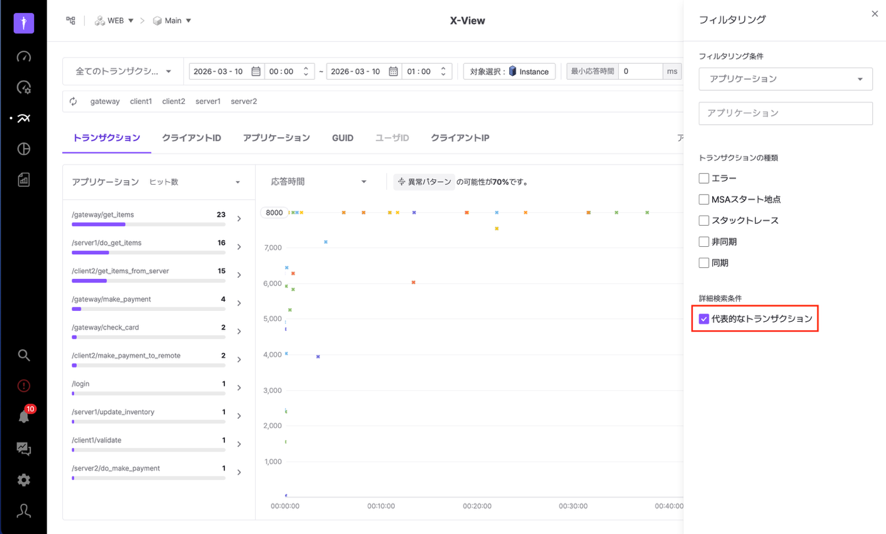Open the dashboard gauge icon in sidebar
The image size is (886, 534).
point(24,57)
